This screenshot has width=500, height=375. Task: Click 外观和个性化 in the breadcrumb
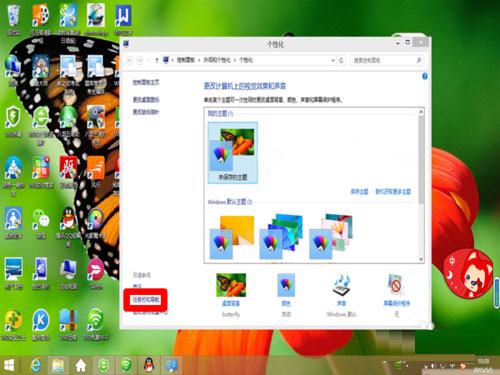click(217, 60)
